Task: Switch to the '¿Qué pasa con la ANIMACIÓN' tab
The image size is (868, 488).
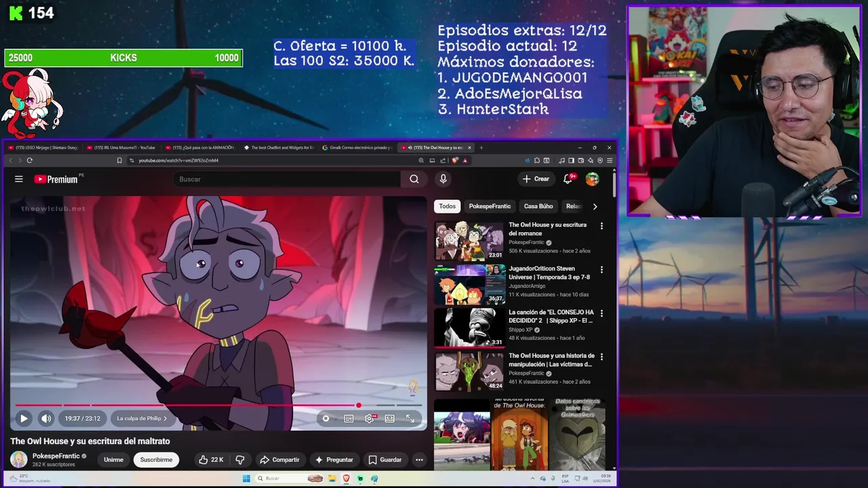Action: pos(199,147)
